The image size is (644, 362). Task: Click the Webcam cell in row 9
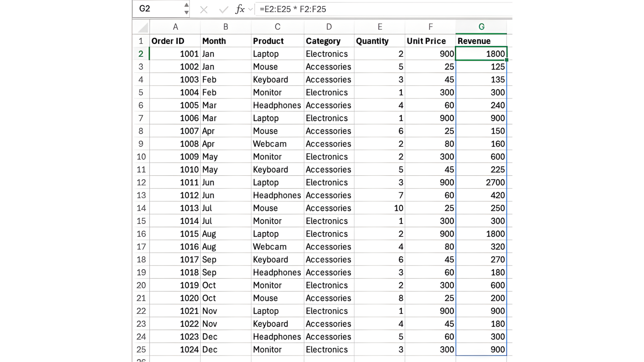(277, 144)
